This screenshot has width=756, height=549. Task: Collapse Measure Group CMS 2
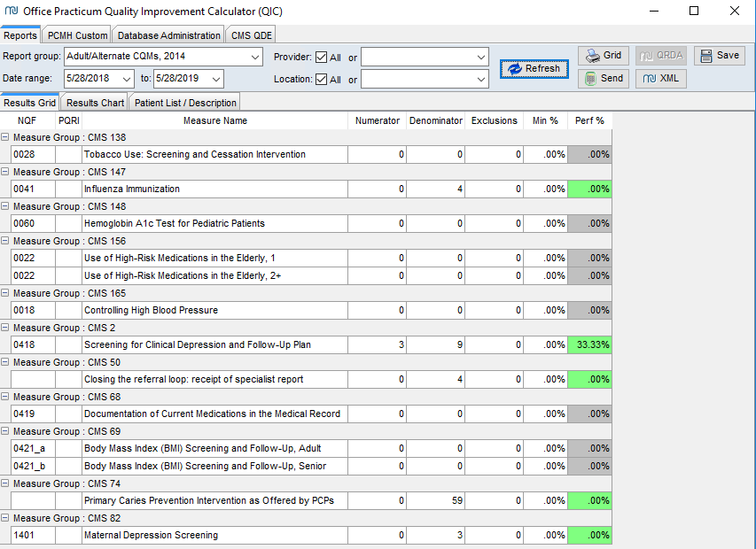pos(4,328)
